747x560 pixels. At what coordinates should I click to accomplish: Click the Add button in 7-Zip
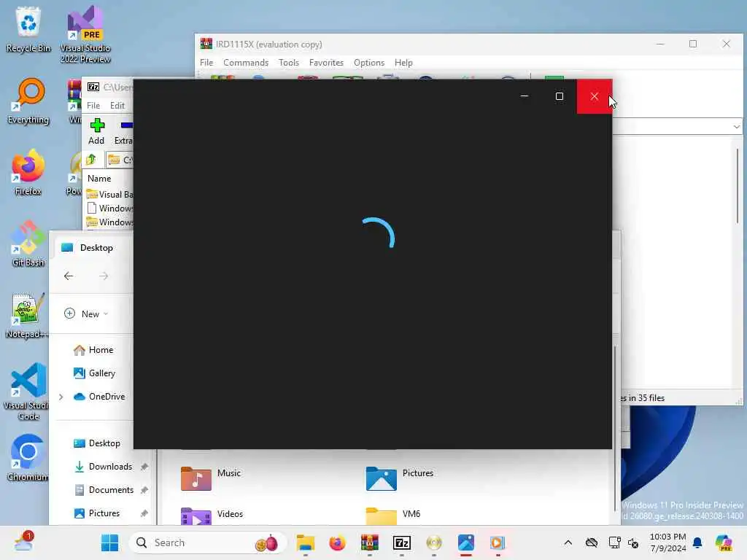tap(97, 131)
